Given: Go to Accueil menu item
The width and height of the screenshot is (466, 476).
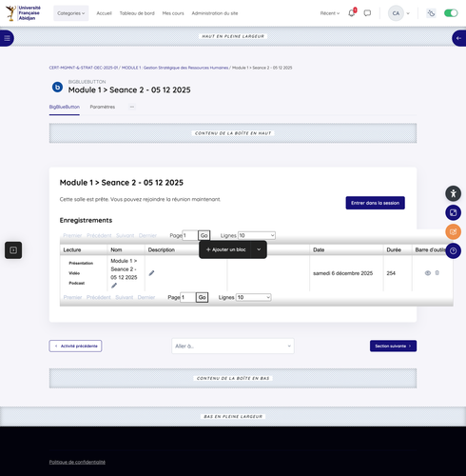Looking at the screenshot, I should click(x=104, y=13).
